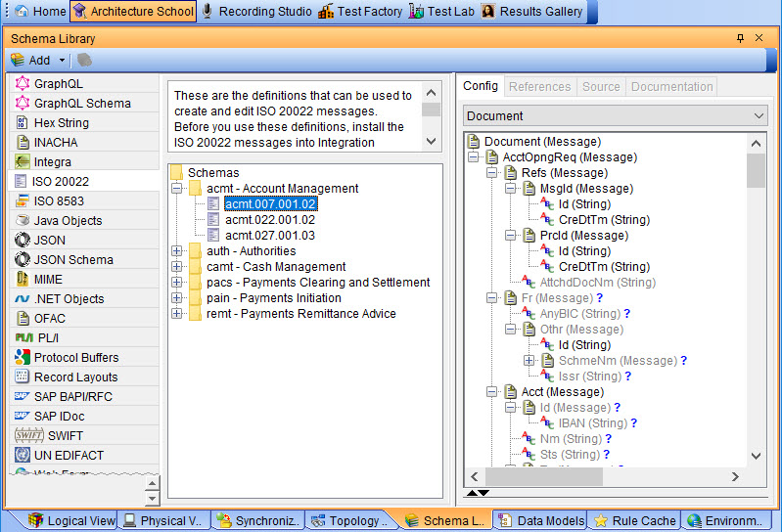Open the Documentation tab
This screenshot has width=782, height=532.
671,87
